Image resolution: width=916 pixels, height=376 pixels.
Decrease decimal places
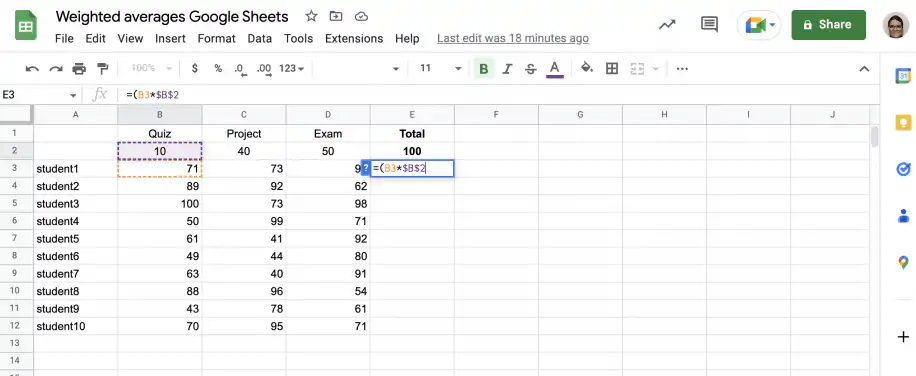241,69
